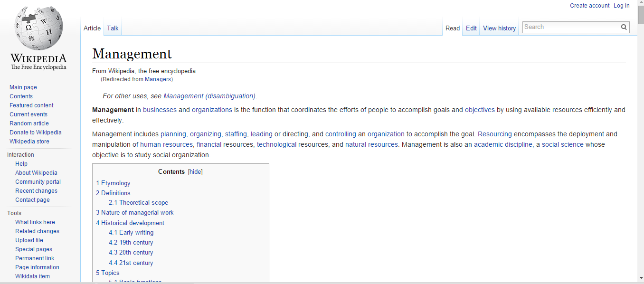Open the Main page link
Image resolution: width=644 pixels, height=284 pixels.
click(23, 87)
